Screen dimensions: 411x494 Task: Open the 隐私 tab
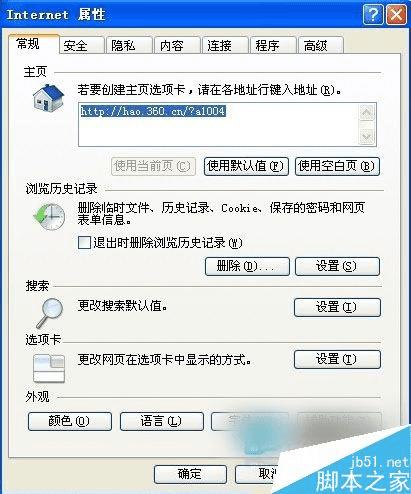(x=129, y=46)
